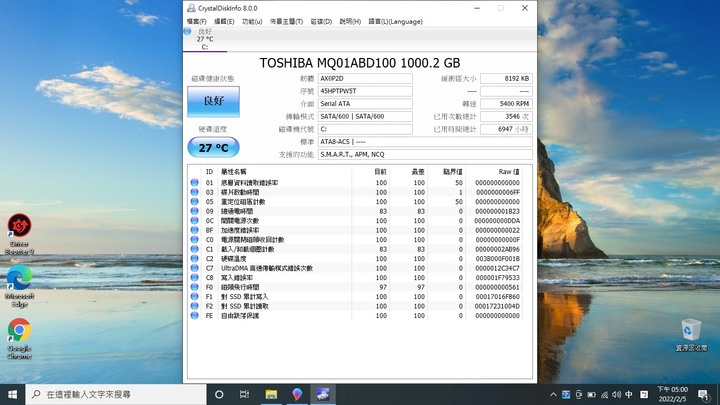The height and width of the screenshot is (405, 720).
Task: Open the Windows Start menu
Action: tap(12, 394)
